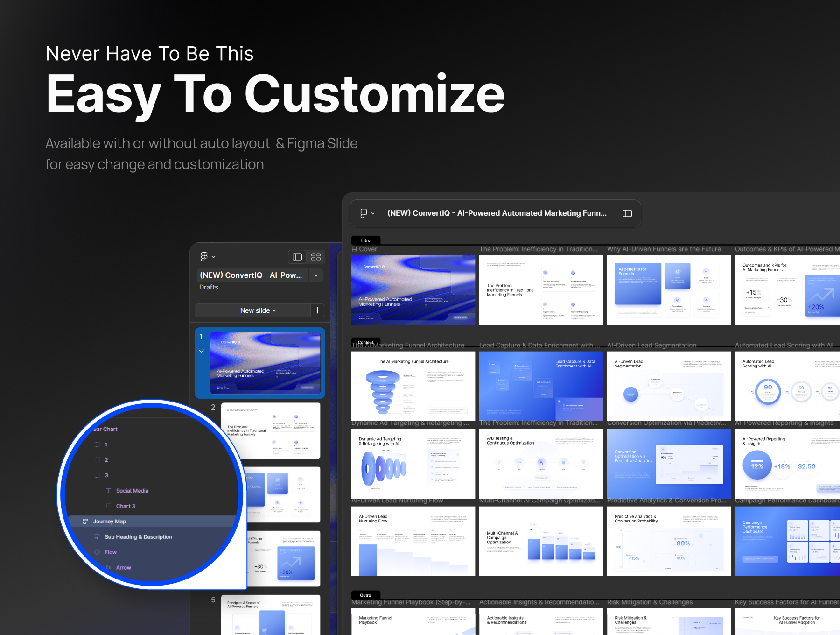Select the Sub Heading & Description layer
The height and width of the screenshot is (635, 840).
[138, 537]
